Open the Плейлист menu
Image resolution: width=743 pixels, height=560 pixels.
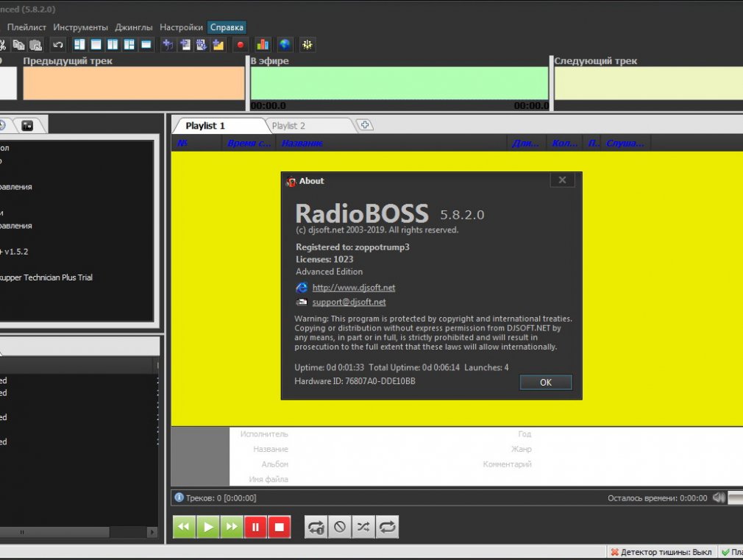(x=26, y=27)
